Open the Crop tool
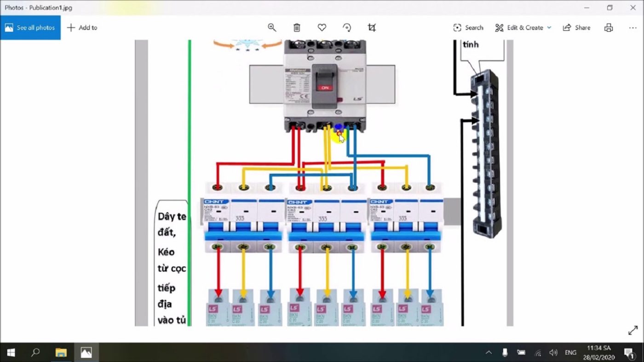Screen dimensions: 644x362 coord(372,28)
